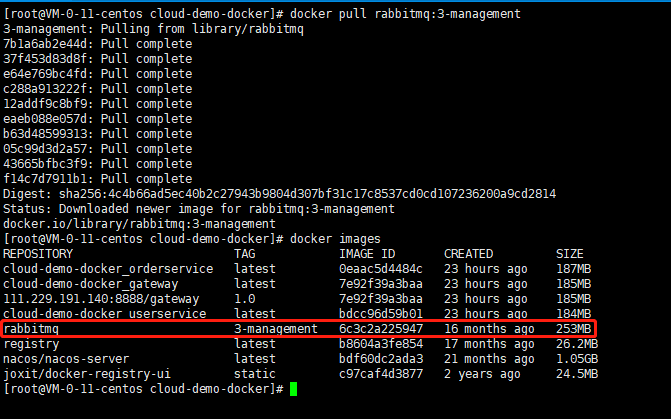Screen dimensions: 671x419
Task: Click layer hash 12addf9c8bf9
Action: point(45,104)
